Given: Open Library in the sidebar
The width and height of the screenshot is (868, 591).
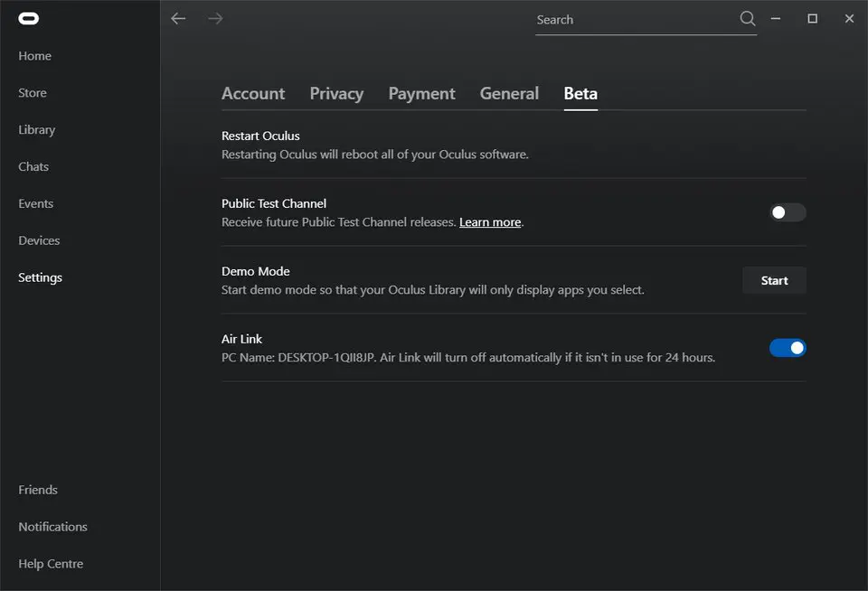Looking at the screenshot, I should point(36,130).
